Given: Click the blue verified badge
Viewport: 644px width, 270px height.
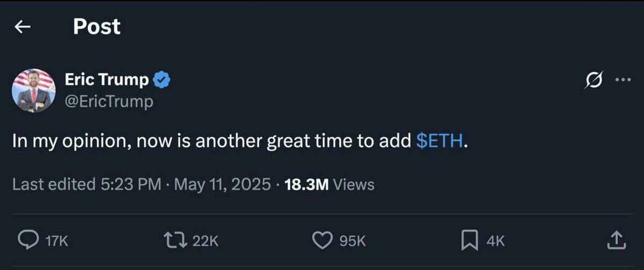Looking at the screenshot, I should point(163,80).
